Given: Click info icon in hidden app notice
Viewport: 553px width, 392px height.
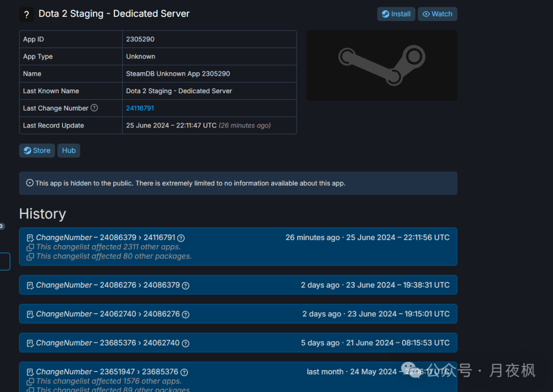Looking at the screenshot, I should click(30, 183).
